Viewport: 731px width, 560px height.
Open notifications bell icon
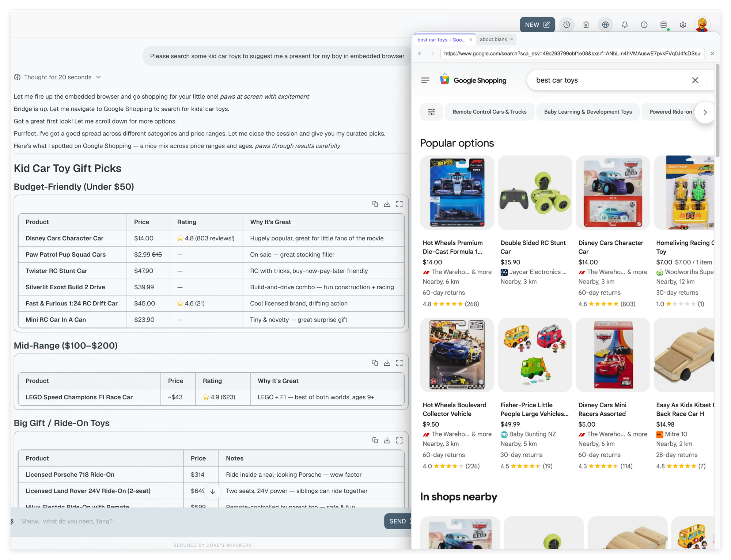click(x=625, y=24)
